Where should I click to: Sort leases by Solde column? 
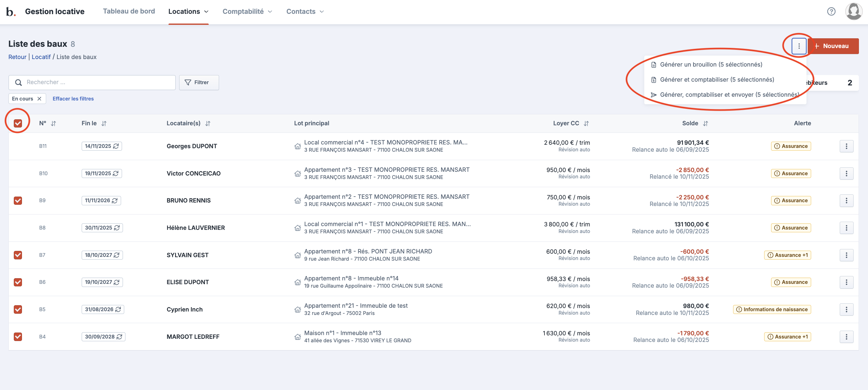[705, 124]
